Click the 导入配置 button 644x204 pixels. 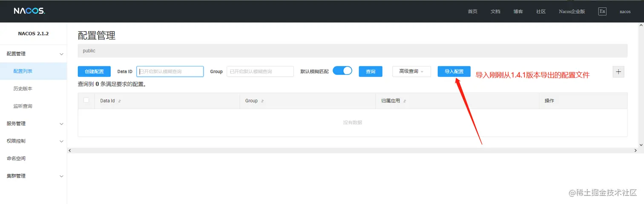click(454, 72)
